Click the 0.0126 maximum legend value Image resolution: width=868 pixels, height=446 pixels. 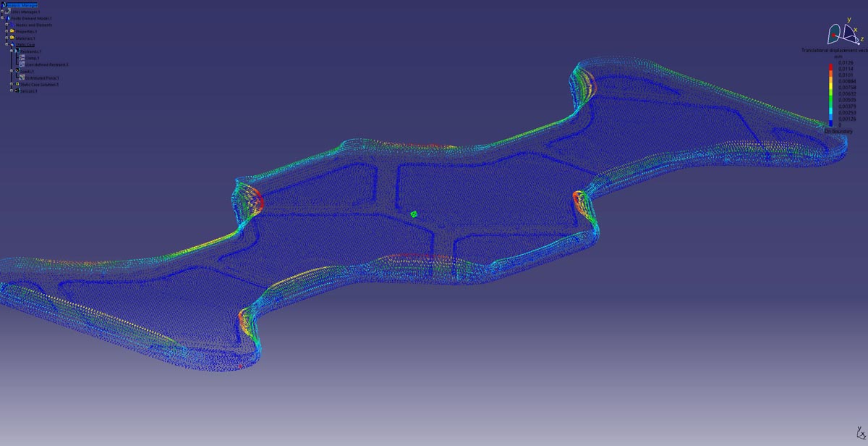pyautogui.click(x=846, y=63)
